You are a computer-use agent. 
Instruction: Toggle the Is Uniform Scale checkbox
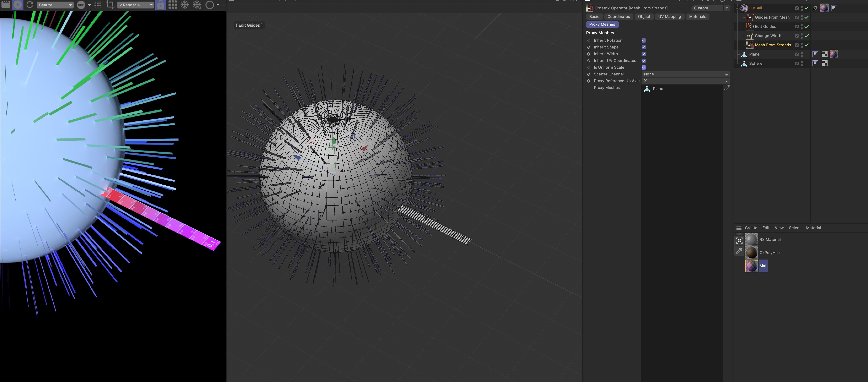pyautogui.click(x=644, y=67)
